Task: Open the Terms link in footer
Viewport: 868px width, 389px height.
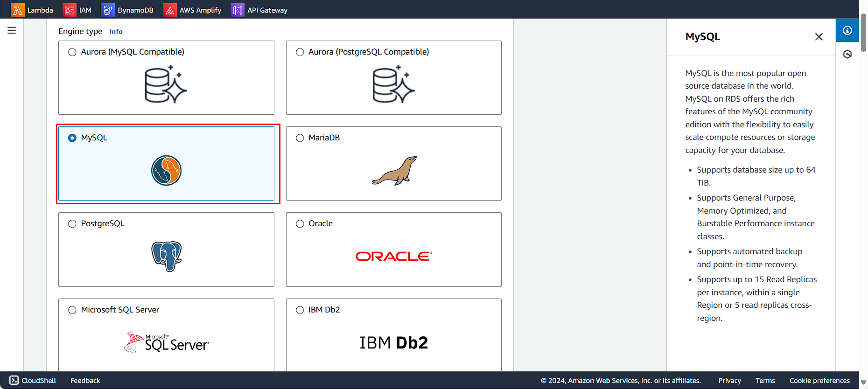Action: 765,381
